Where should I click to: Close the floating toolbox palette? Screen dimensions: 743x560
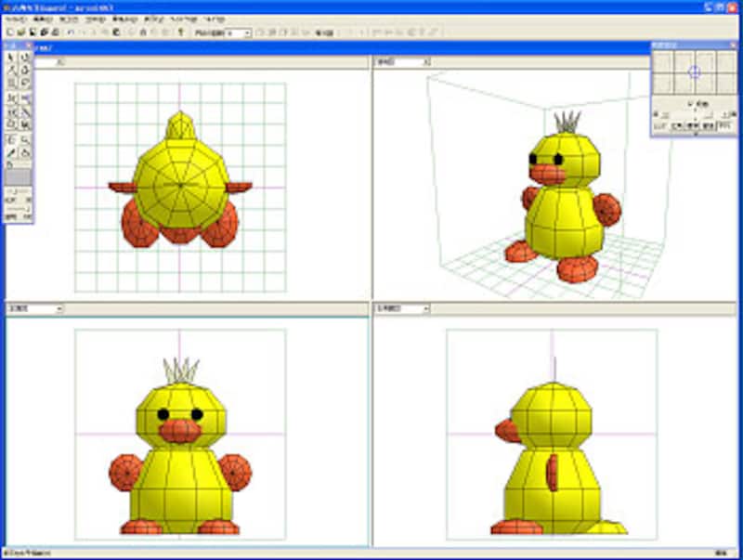[x=29, y=46]
